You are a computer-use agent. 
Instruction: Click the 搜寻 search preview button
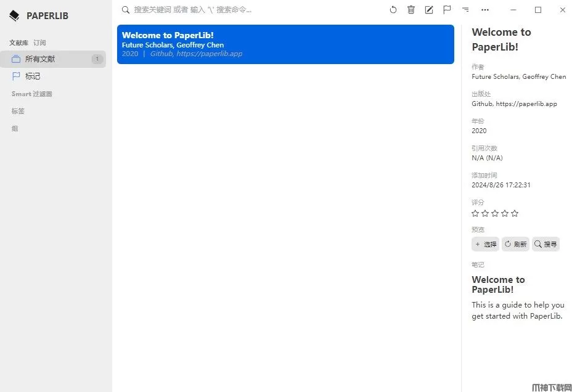click(545, 244)
